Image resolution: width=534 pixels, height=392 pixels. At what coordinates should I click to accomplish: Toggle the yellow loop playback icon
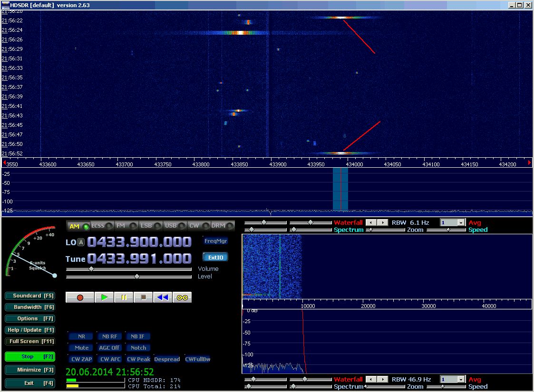point(182,297)
